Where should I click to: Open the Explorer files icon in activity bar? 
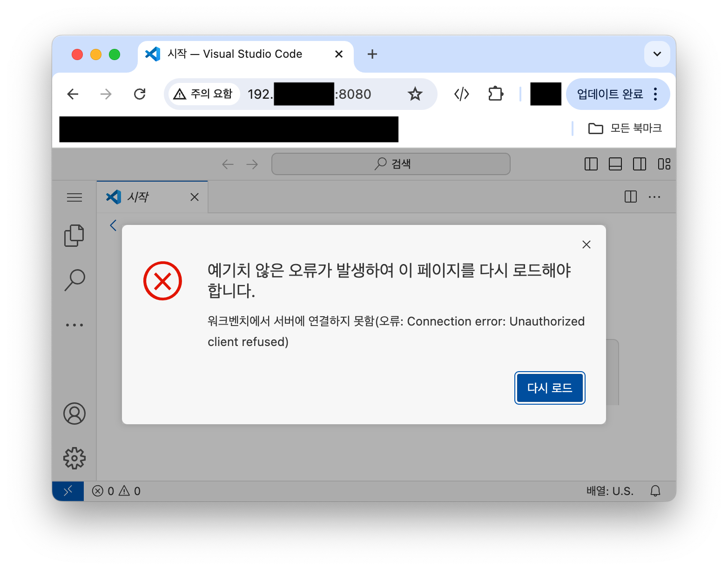tap(74, 236)
